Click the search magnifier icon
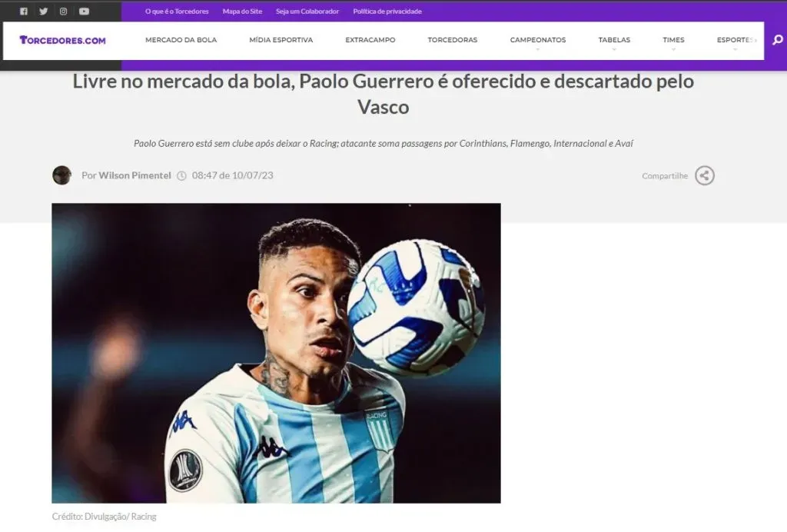The width and height of the screenshot is (787, 532). [x=778, y=40]
